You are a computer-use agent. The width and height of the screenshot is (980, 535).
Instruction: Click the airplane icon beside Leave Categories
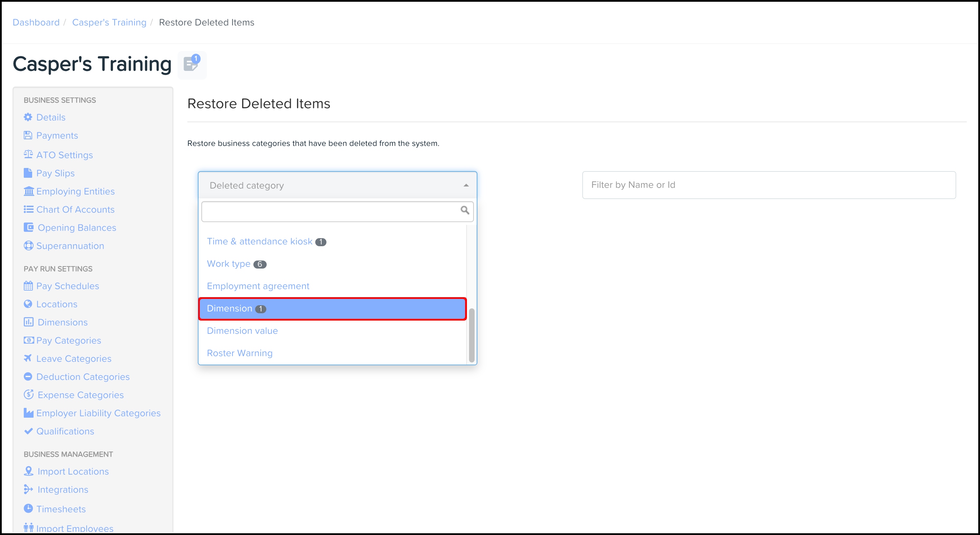click(28, 358)
